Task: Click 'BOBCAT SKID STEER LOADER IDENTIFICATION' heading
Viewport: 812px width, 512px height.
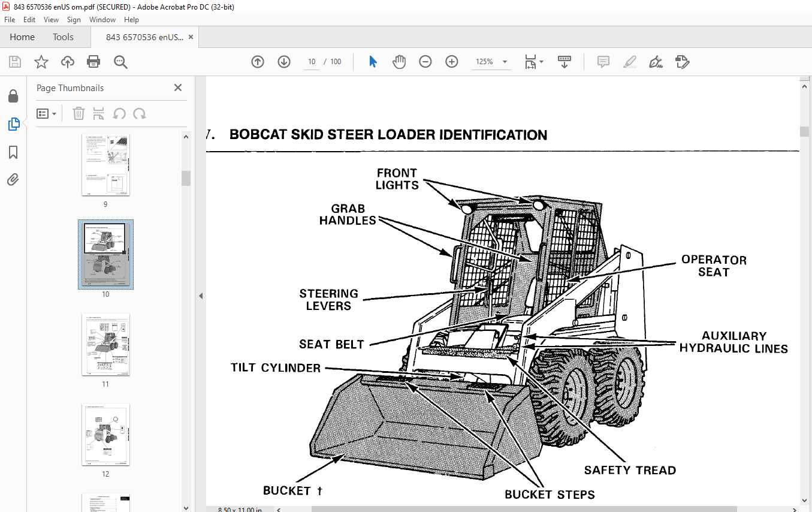Action: pos(388,135)
